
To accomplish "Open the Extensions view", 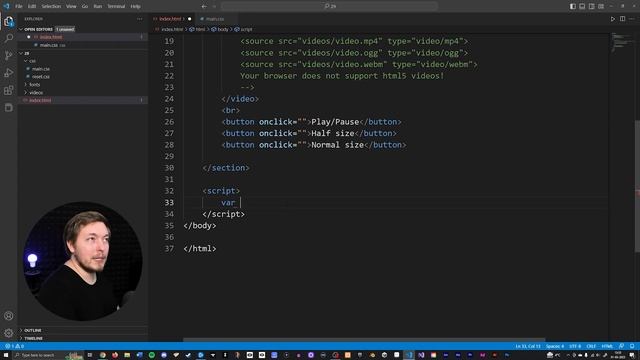I will point(9,90).
